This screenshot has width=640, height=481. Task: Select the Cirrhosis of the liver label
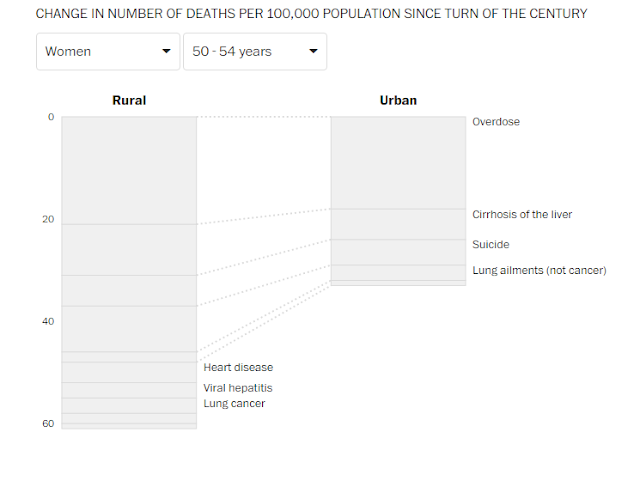click(x=522, y=214)
